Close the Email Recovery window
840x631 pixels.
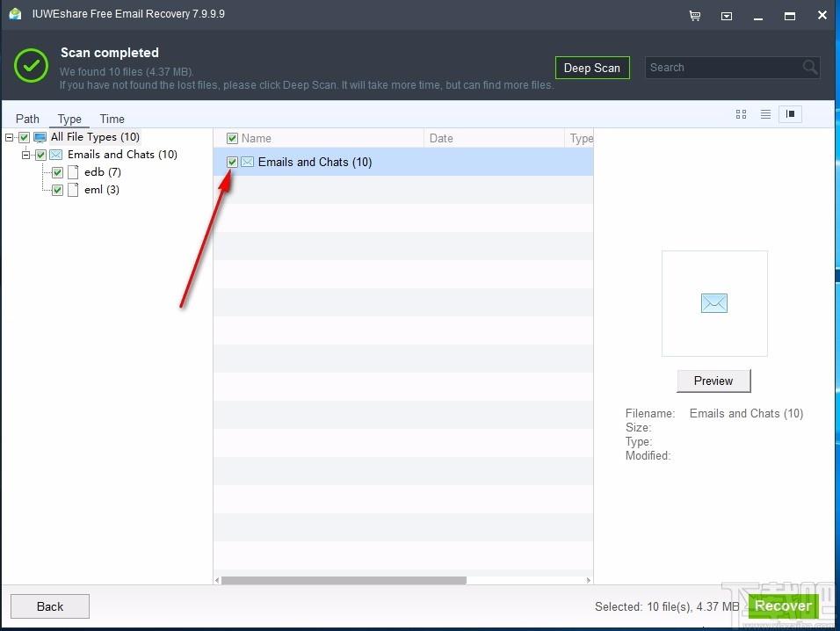822,15
